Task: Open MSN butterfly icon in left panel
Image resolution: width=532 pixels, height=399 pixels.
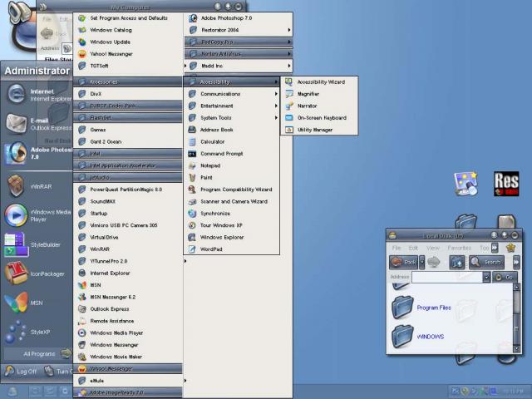Action: (x=16, y=303)
